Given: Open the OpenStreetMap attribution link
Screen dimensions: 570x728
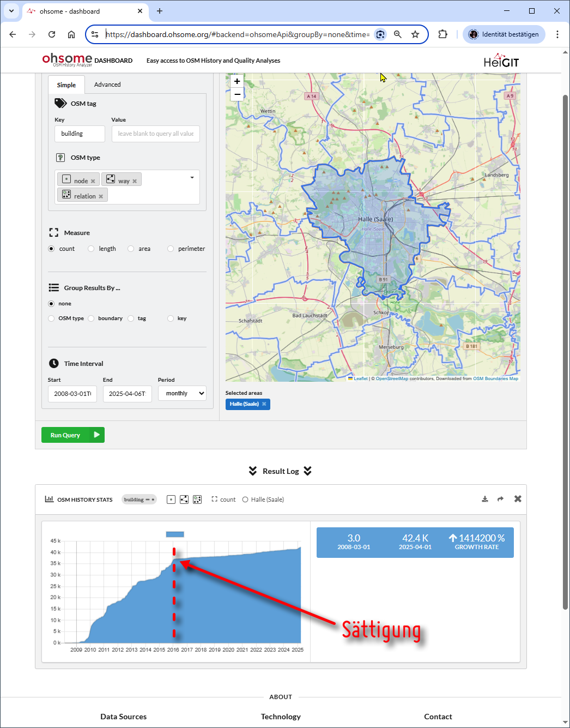Looking at the screenshot, I should click(x=392, y=378).
